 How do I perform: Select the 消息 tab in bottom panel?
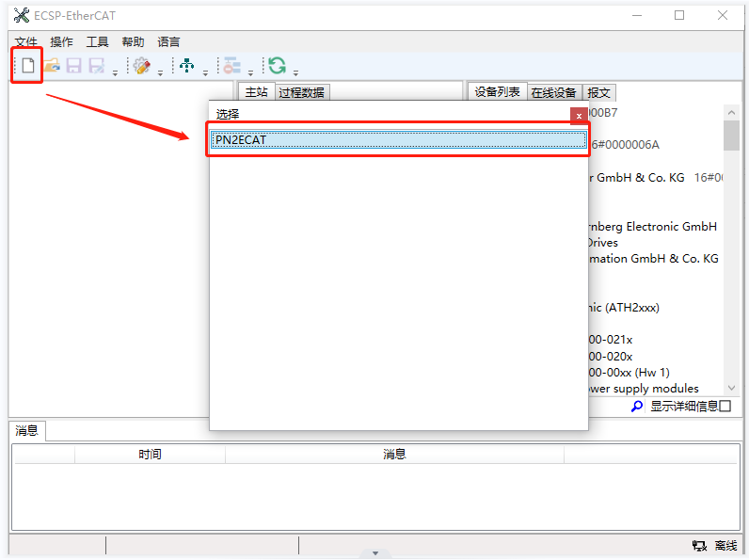(26, 430)
